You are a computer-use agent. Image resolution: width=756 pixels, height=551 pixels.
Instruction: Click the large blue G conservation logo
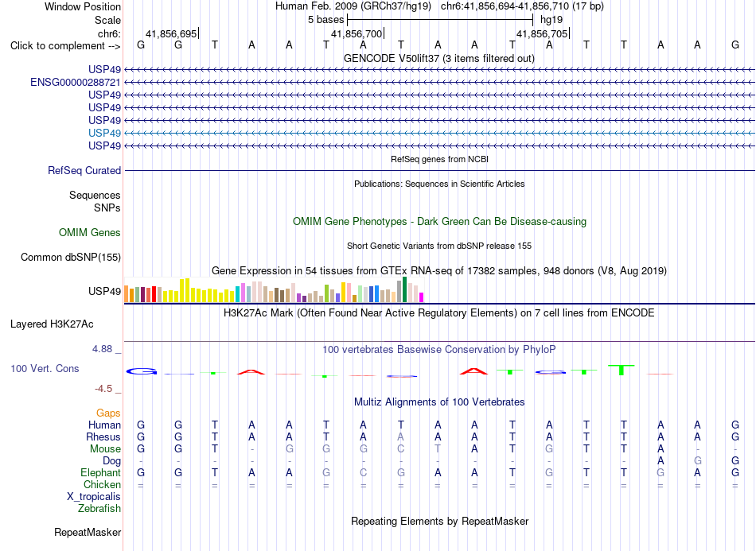[142, 371]
